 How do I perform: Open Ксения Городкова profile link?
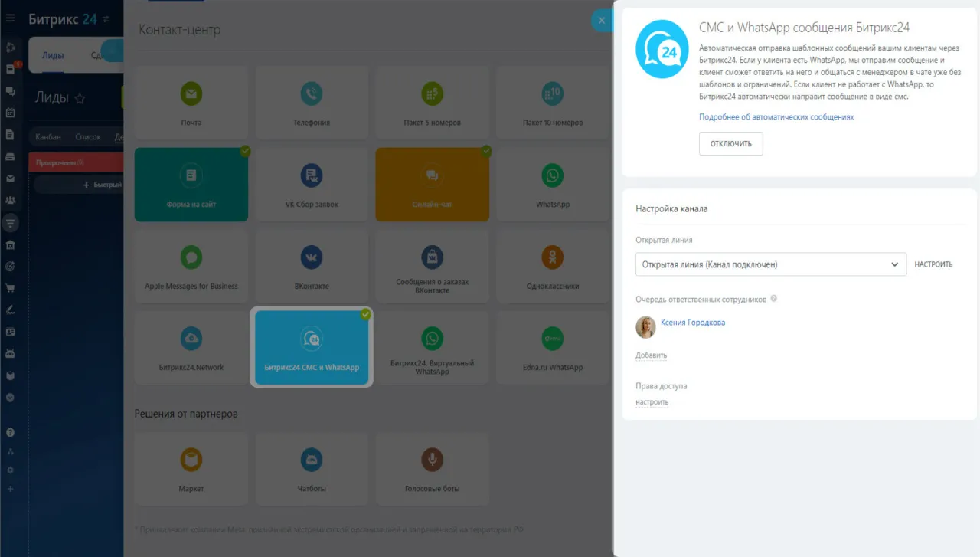tap(693, 323)
